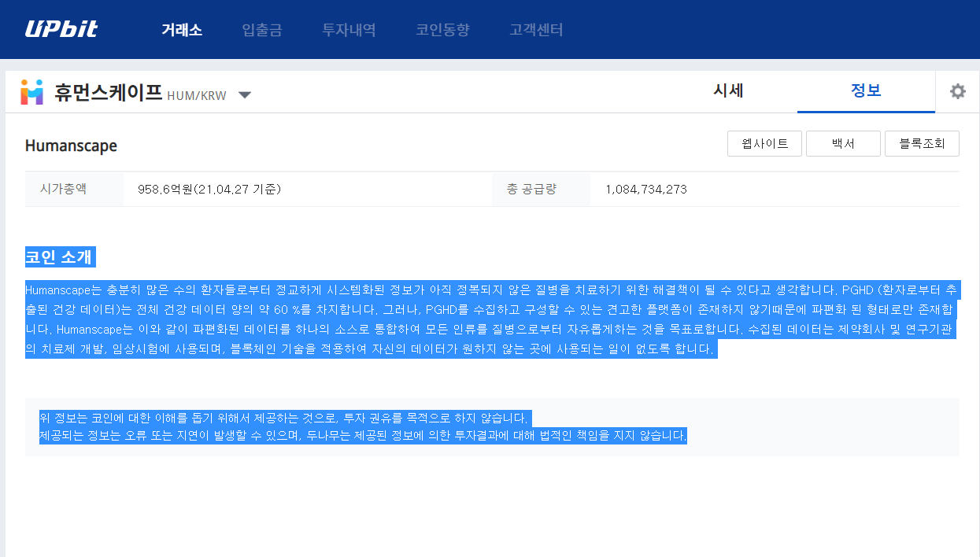Click the 블록조회 button

point(922,143)
